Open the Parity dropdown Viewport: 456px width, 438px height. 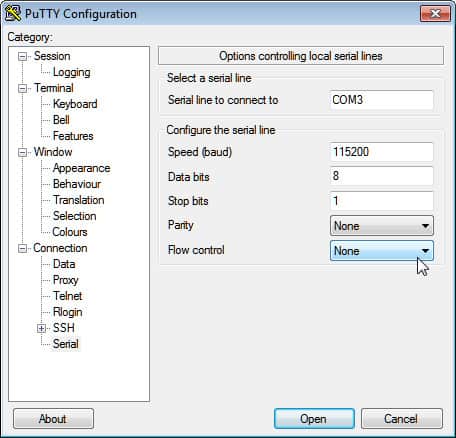[x=382, y=226]
